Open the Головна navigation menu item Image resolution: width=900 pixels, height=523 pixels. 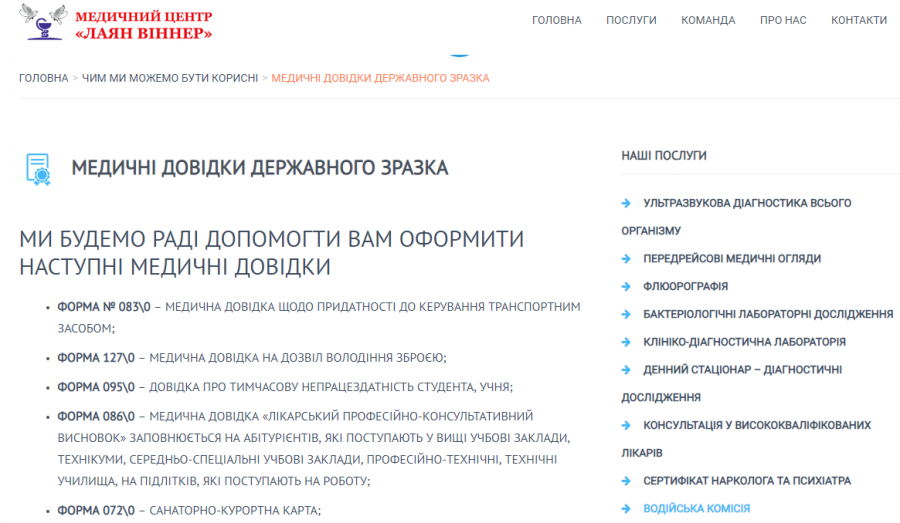(x=556, y=20)
